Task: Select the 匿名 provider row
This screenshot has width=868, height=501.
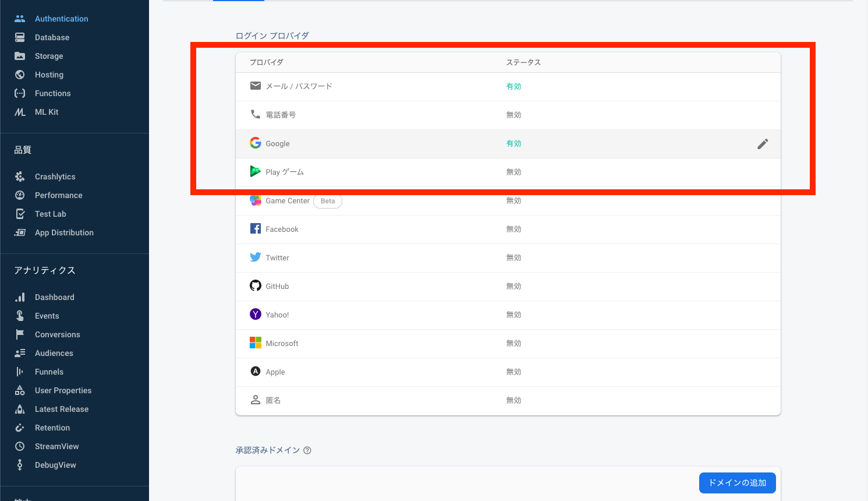Action: (508, 401)
